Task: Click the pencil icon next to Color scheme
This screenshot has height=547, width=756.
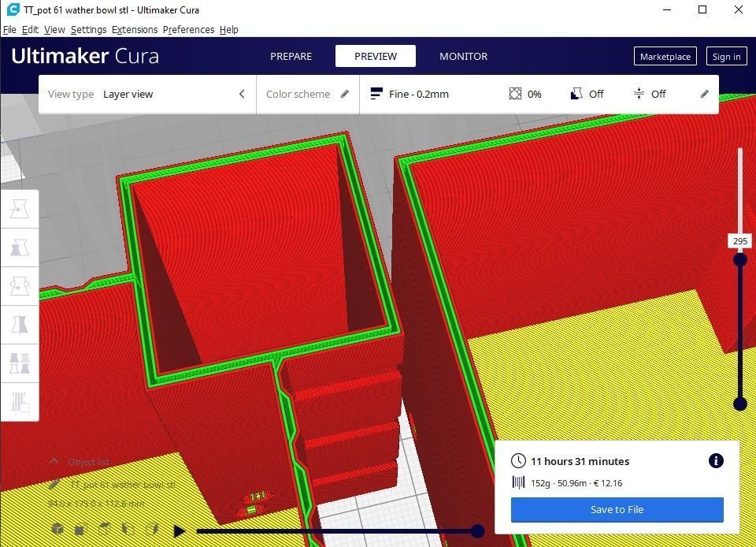Action: (x=345, y=94)
